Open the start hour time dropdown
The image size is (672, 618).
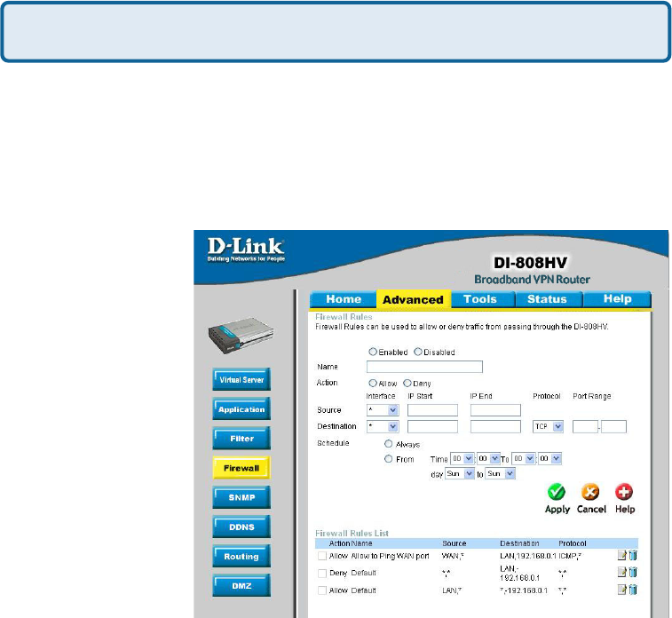[x=462, y=458]
